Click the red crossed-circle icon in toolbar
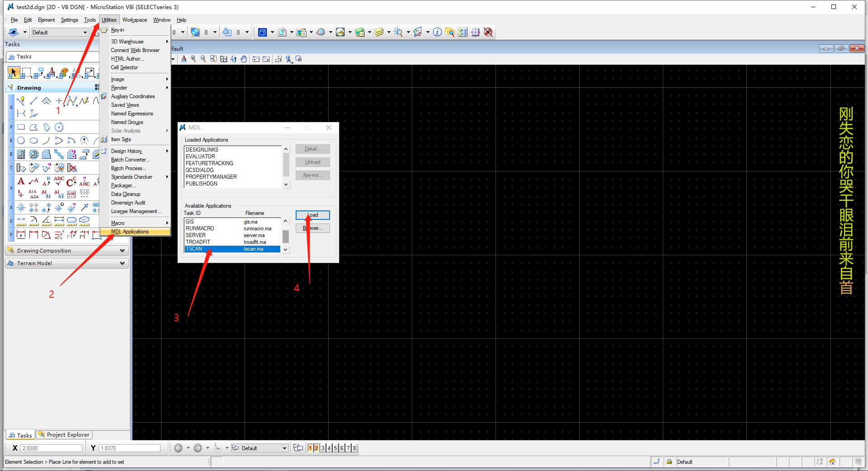This screenshot has height=471, width=868. tap(488, 32)
